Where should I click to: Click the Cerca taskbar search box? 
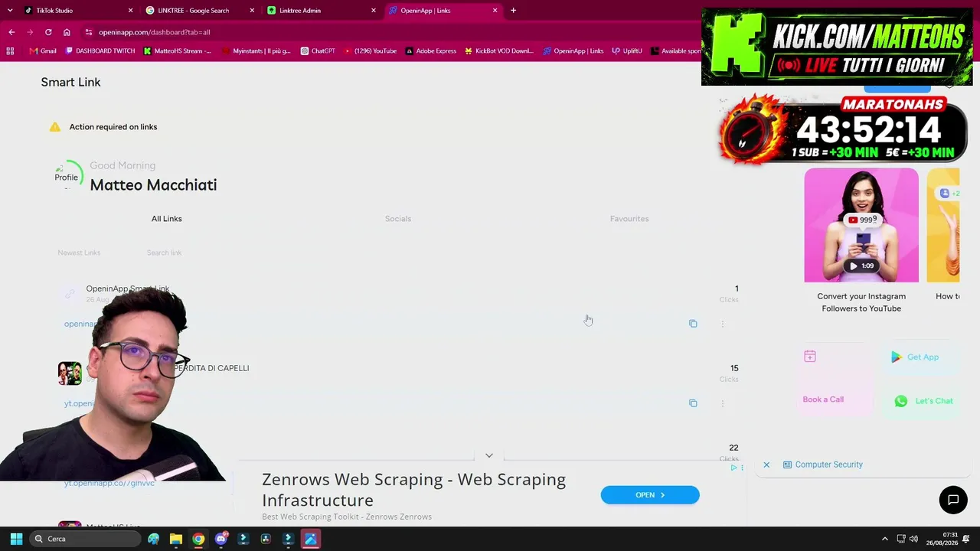(x=87, y=539)
